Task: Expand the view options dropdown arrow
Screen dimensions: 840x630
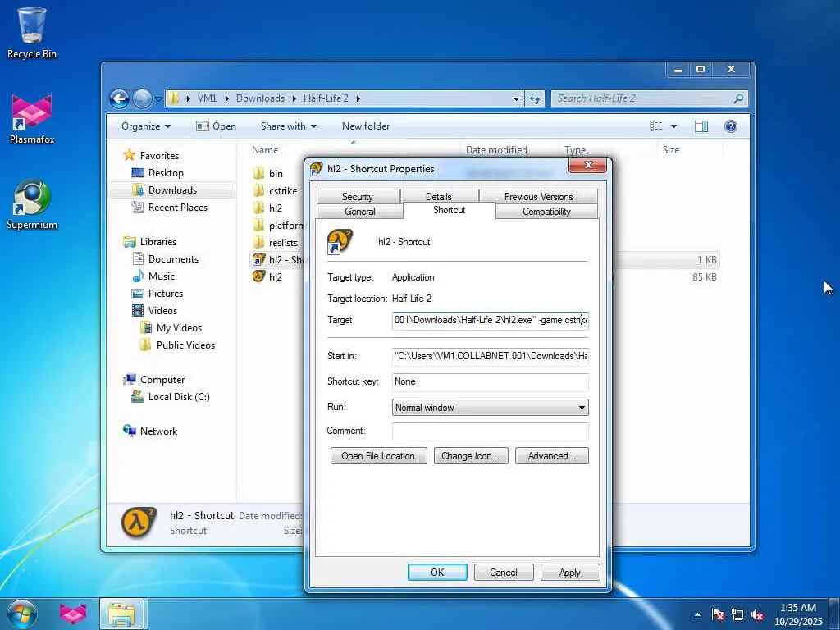Action: tap(674, 126)
